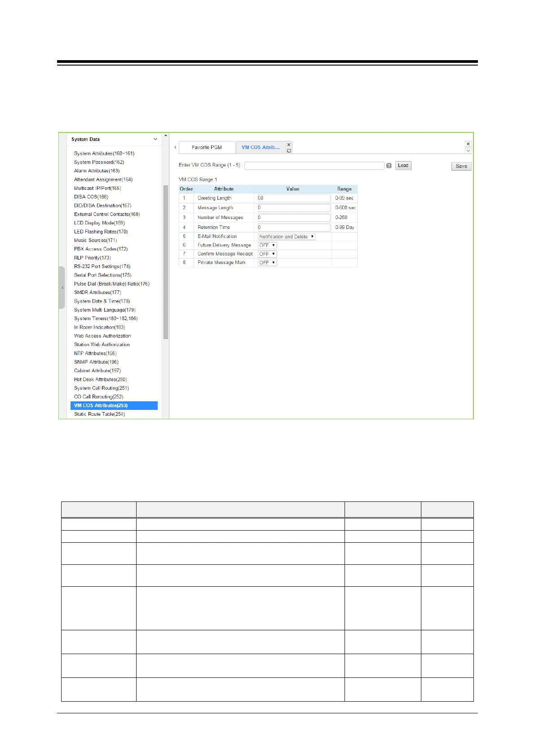This screenshot has width=535, height=756.
Task: Click the 'Attribute' column header
Action: tap(224, 189)
